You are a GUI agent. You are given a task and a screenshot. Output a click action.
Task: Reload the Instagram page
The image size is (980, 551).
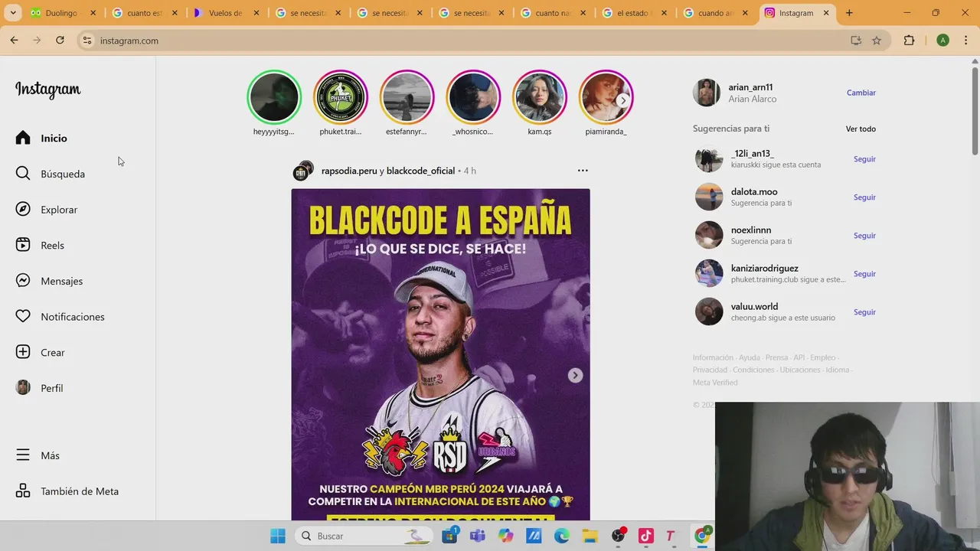(x=60, y=41)
